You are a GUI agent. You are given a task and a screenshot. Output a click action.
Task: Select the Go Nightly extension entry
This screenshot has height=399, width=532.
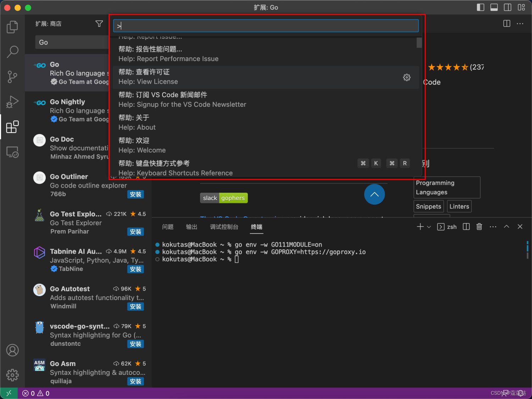coord(67,110)
